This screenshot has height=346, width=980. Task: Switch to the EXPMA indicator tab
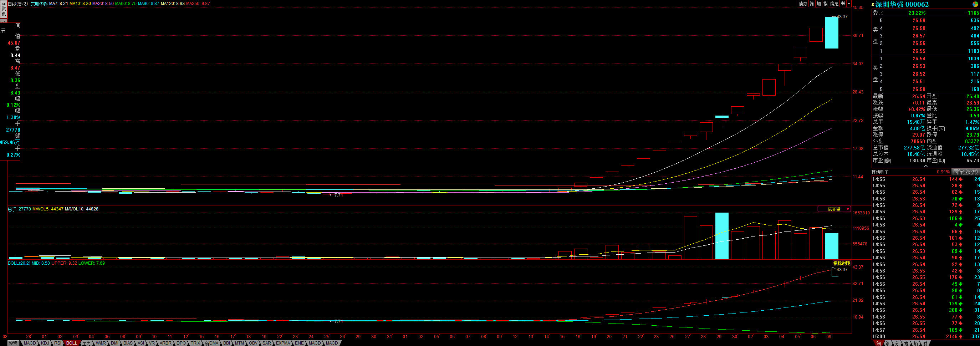pos(283,343)
